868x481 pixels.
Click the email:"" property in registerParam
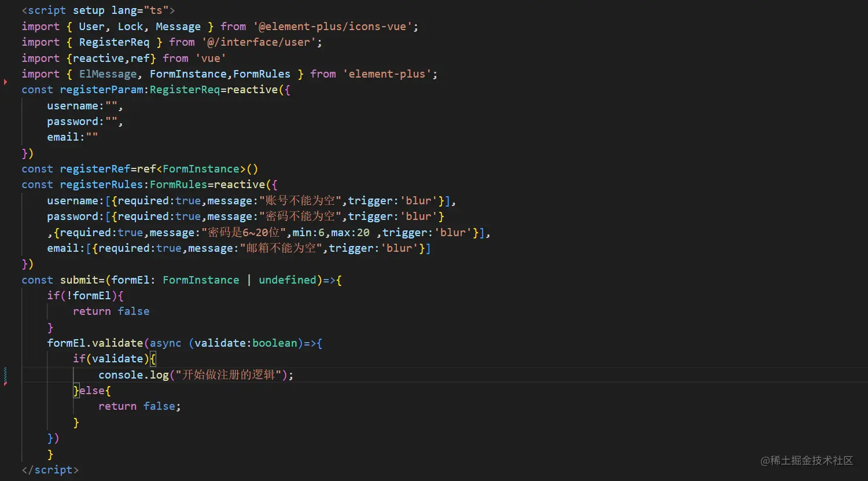tap(72, 137)
